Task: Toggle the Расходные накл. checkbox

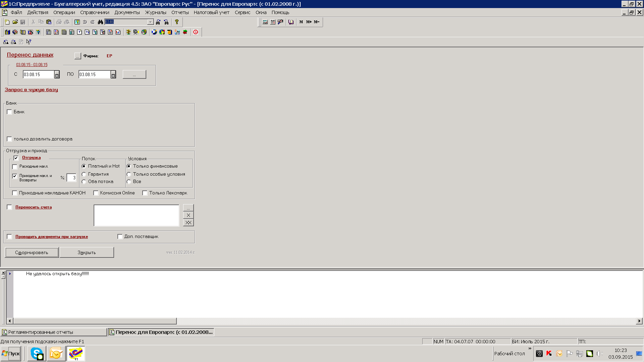Action: point(15,167)
